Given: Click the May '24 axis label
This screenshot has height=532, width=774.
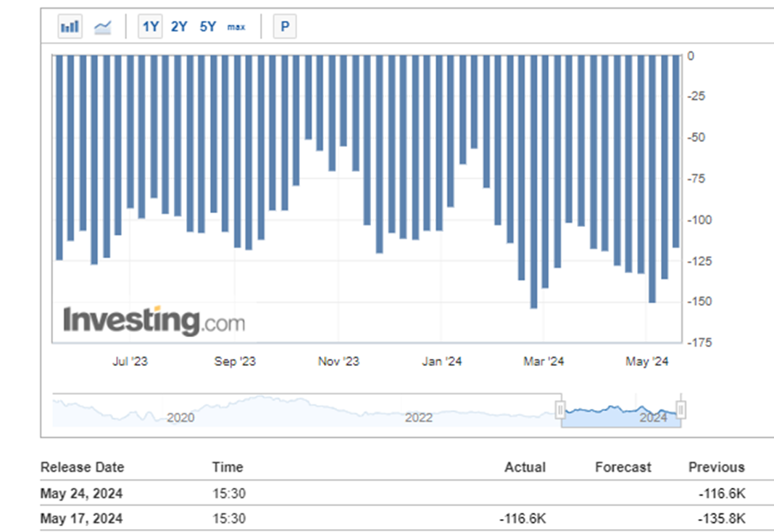Looking at the screenshot, I should point(646,361).
